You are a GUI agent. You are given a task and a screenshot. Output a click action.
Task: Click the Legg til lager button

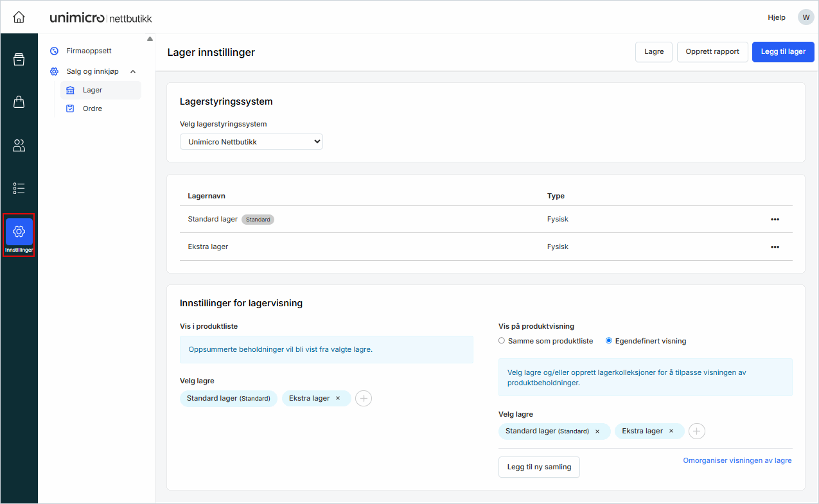coord(782,52)
